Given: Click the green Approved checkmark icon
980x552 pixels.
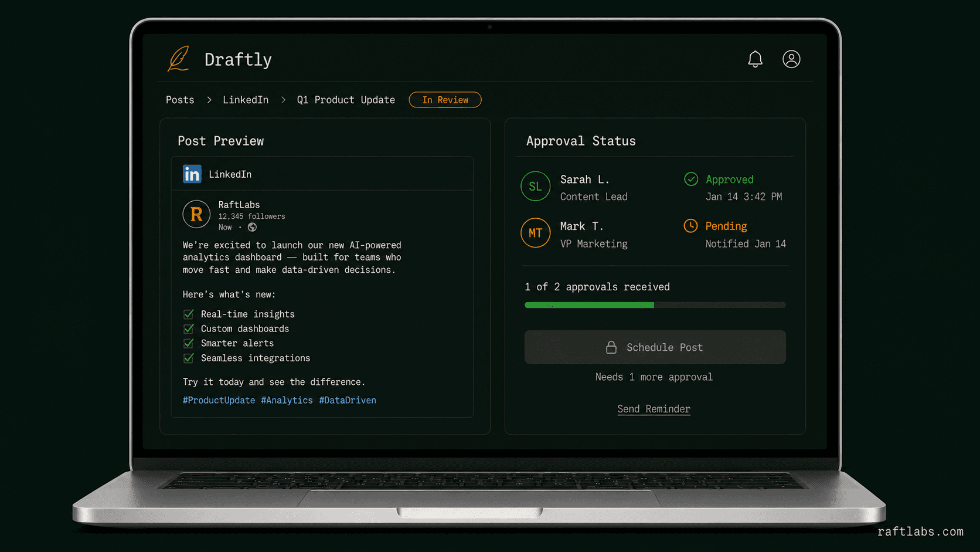Looking at the screenshot, I should (691, 179).
